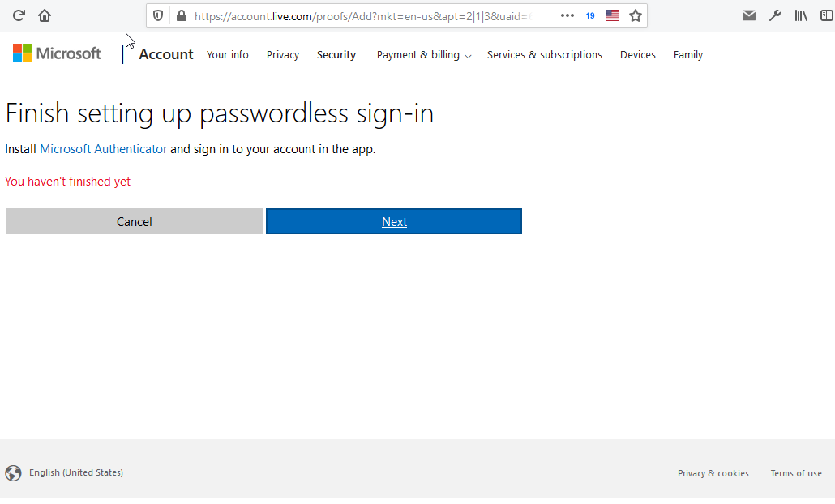
Task: Open the mail envelope toolbar icon
Action: click(x=748, y=14)
